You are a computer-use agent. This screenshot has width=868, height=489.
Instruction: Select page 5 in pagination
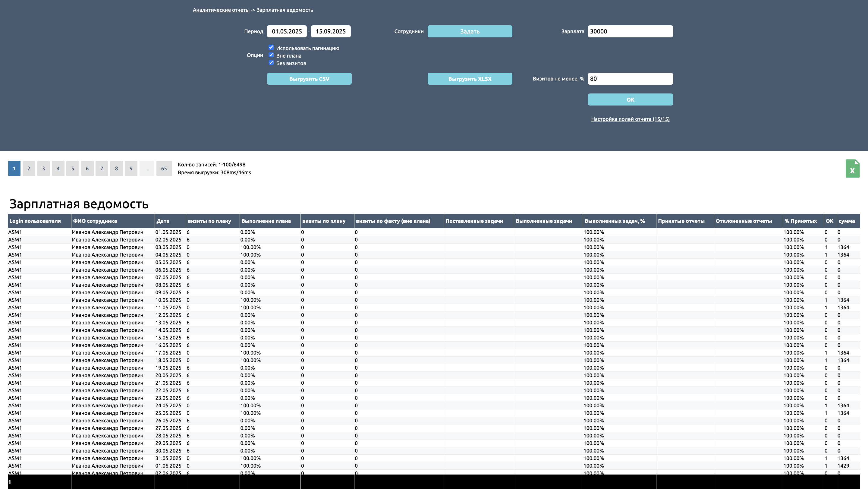(x=72, y=169)
